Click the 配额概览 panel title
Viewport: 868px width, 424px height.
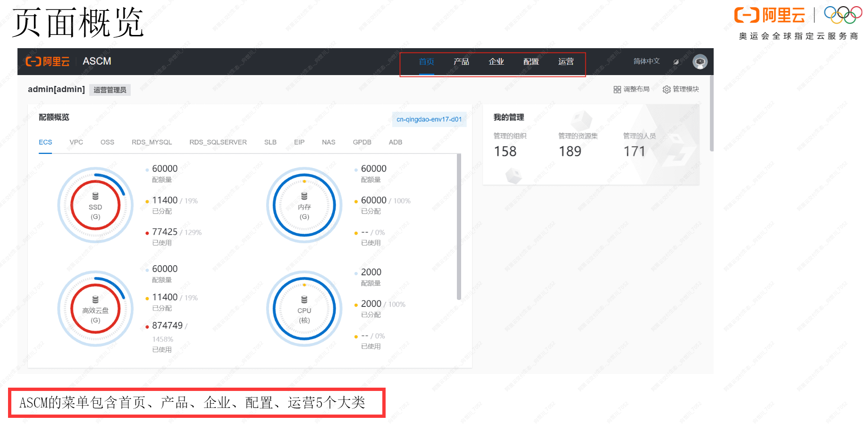(54, 117)
